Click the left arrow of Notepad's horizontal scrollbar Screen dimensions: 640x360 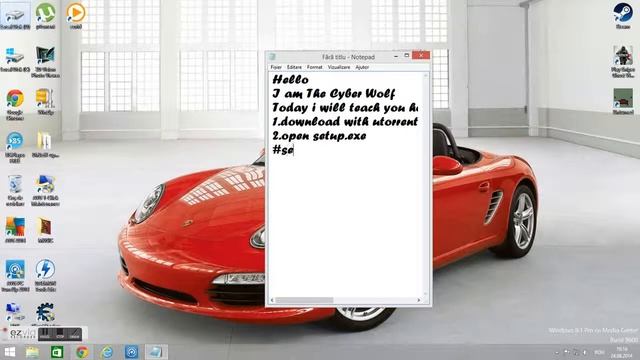tap(272, 300)
